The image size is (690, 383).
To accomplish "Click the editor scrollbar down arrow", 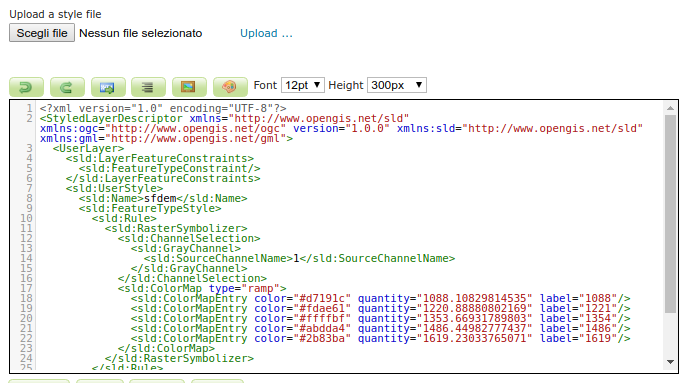I will coord(670,362).
